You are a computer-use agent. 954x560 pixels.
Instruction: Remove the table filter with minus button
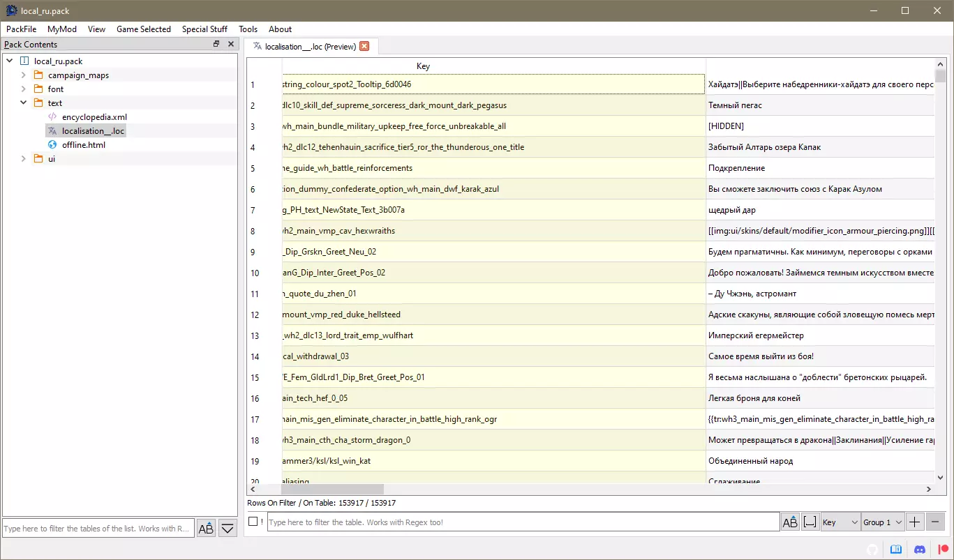tap(936, 522)
